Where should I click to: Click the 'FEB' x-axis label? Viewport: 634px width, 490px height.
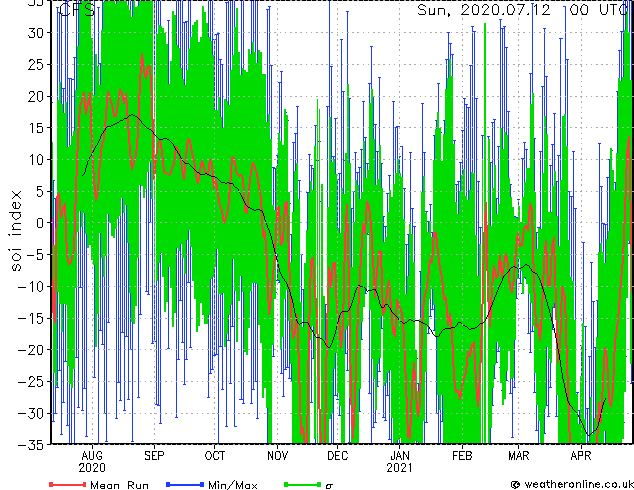pyautogui.click(x=462, y=456)
